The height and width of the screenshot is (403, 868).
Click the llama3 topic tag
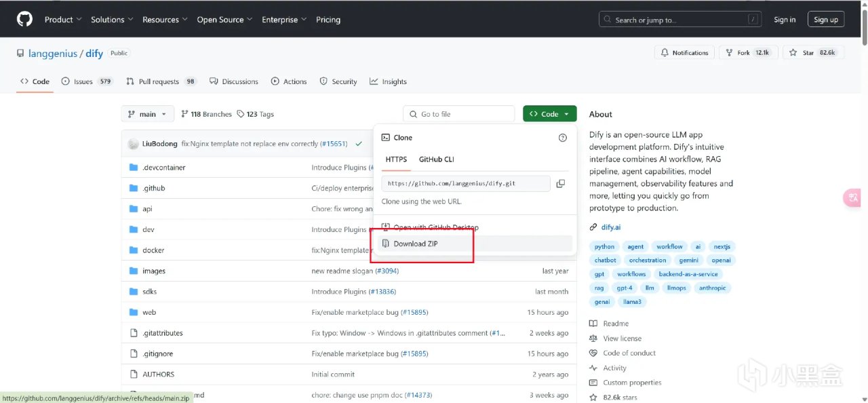(x=632, y=302)
